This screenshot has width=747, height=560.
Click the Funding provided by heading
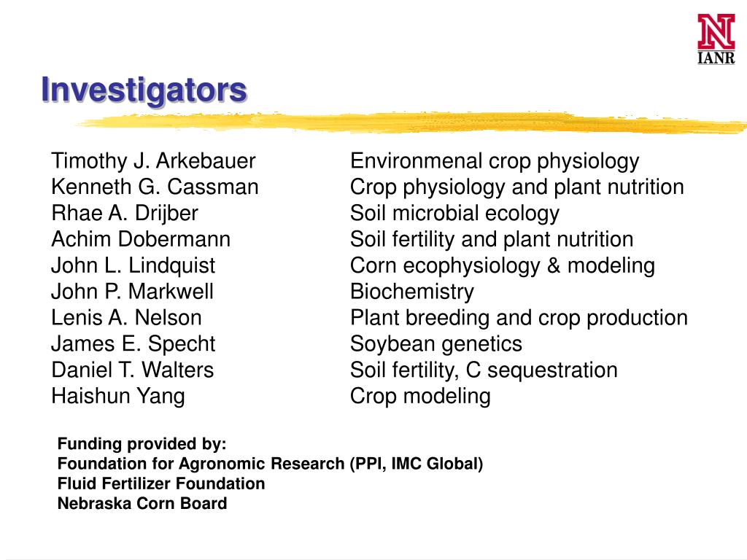(x=142, y=444)
